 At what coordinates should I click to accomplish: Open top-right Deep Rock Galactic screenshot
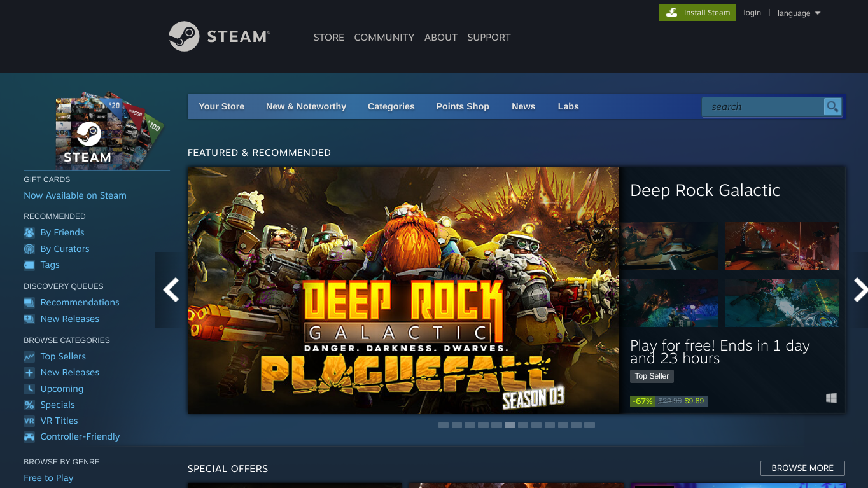tap(781, 246)
